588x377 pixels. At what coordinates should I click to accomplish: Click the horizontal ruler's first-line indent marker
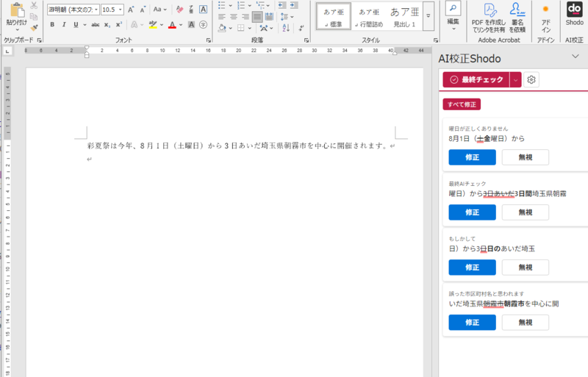pyautogui.click(x=87, y=48)
